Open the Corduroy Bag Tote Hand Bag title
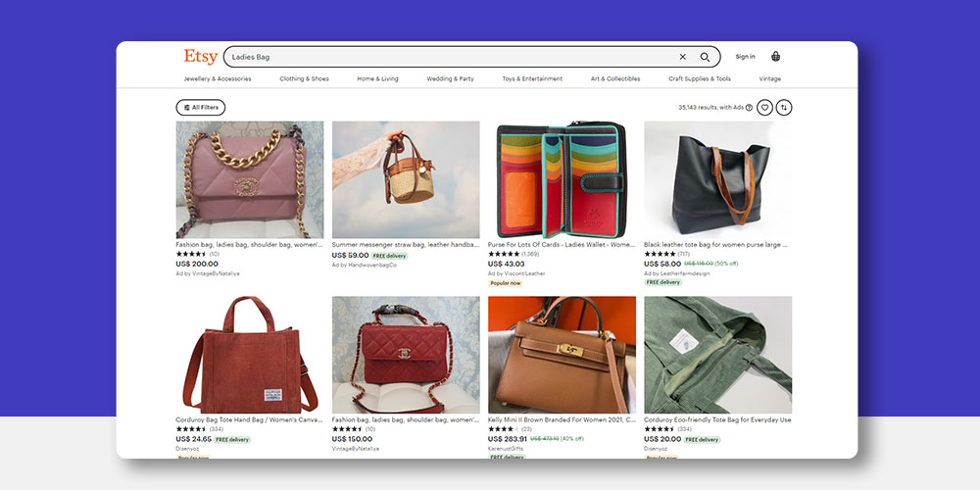The height and width of the screenshot is (490, 980). [x=249, y=420]
